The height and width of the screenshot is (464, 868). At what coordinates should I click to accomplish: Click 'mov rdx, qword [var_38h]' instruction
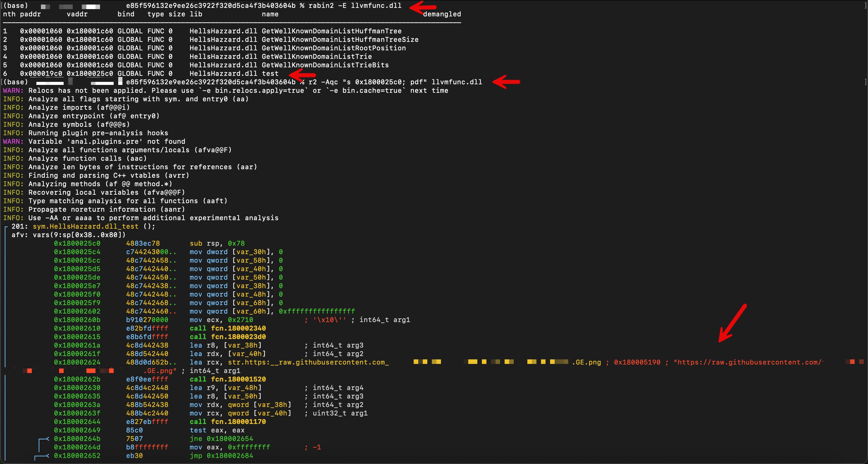(x=241, y=405)
